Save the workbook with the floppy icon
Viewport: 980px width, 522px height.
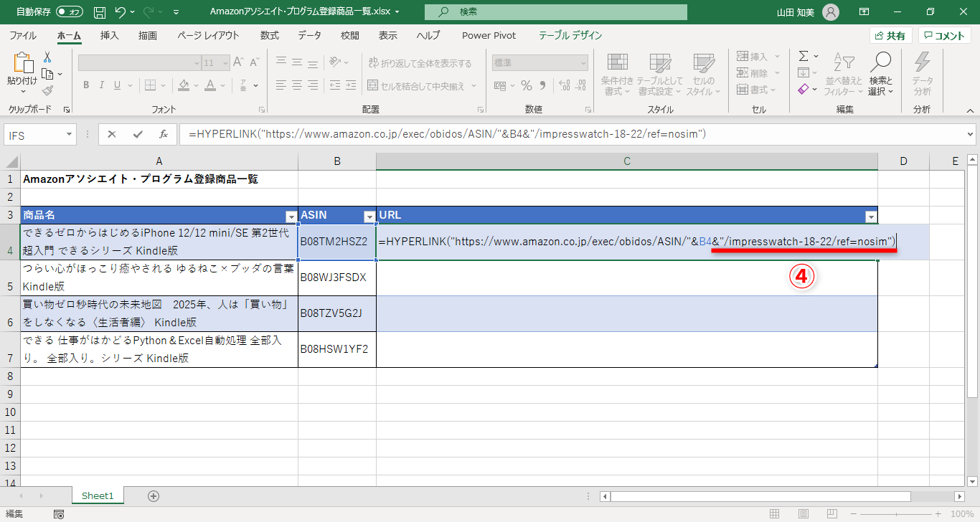point(100,12)
